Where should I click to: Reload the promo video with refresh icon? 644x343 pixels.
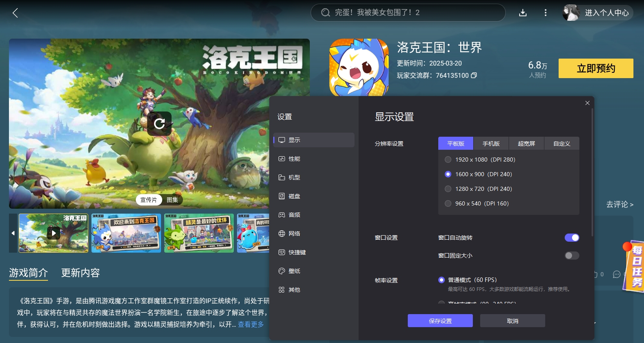point(159,123)
